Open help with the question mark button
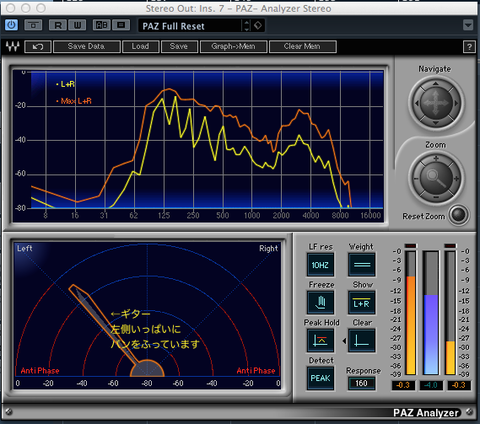 [469, 47]
